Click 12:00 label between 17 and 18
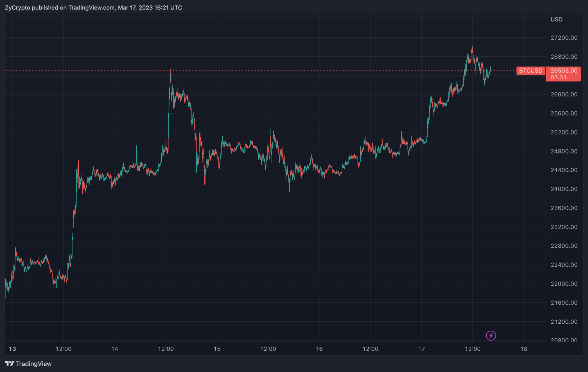This screenshot has width=588, height=372. (x=473, y=349)
